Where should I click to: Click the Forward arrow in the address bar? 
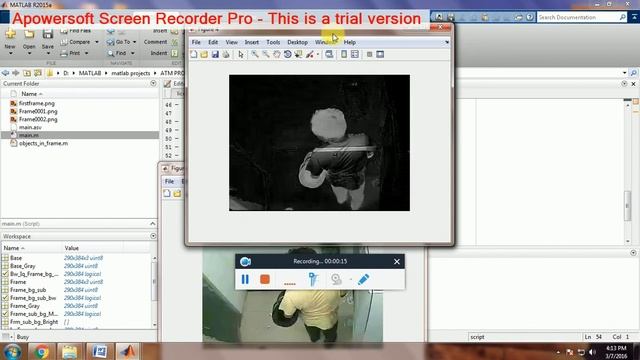(x=16, y=73)
